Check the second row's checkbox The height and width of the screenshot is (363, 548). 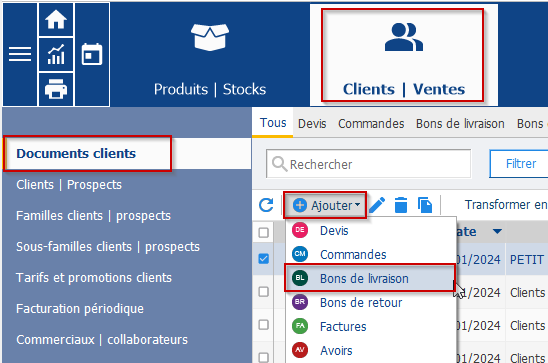[264, 291]
